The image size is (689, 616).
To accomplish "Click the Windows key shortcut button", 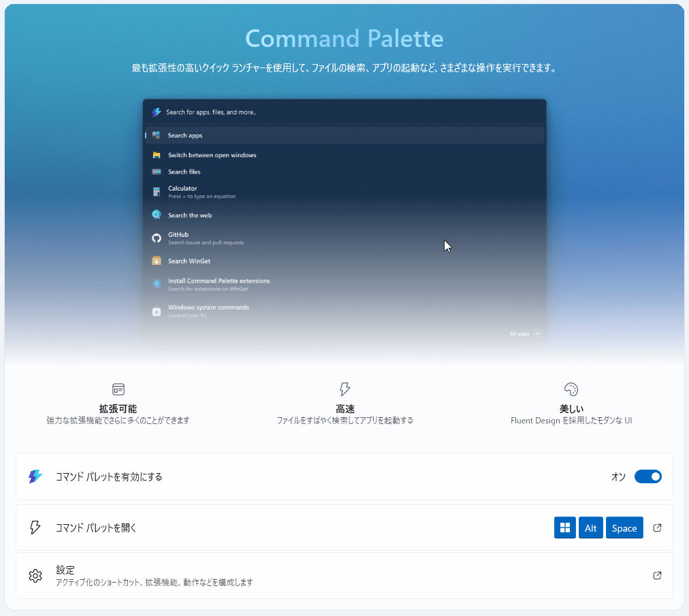I will point(564,528).
